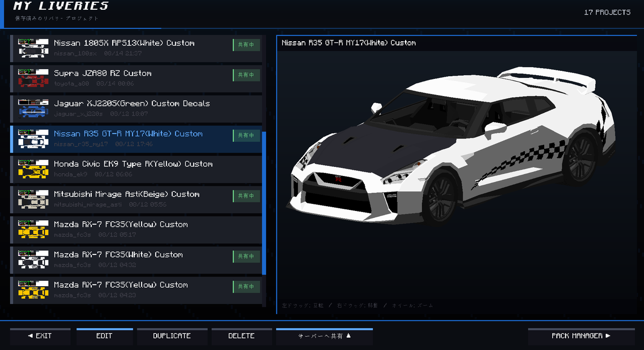
Task: Select "Nissan R35 GT-R MY17(White) Custom" list title
Action: (128, 134)
